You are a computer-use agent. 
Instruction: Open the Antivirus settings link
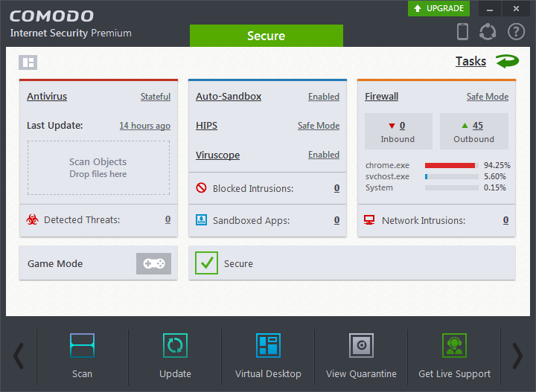(x=47, y=96)
